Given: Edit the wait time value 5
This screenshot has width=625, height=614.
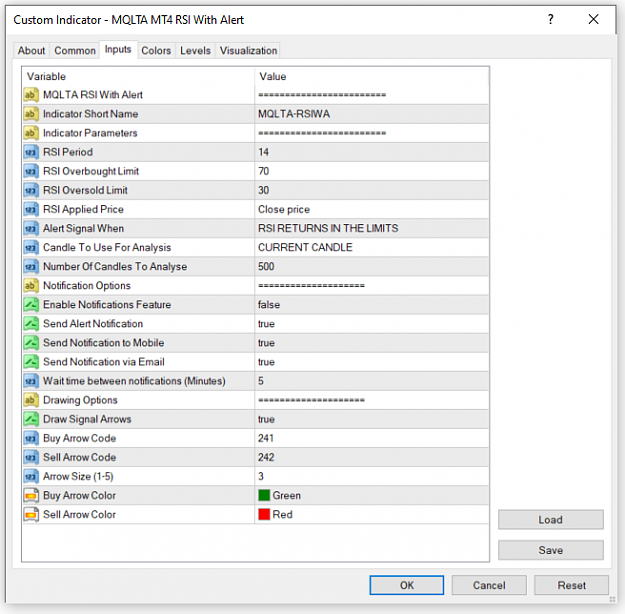Looking at the screenshot, I should point(371,381).
